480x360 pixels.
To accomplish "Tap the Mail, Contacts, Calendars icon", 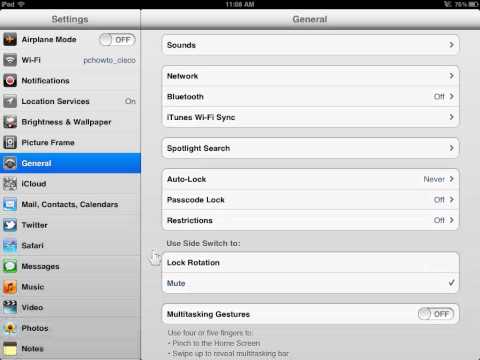I will (10, 204).
